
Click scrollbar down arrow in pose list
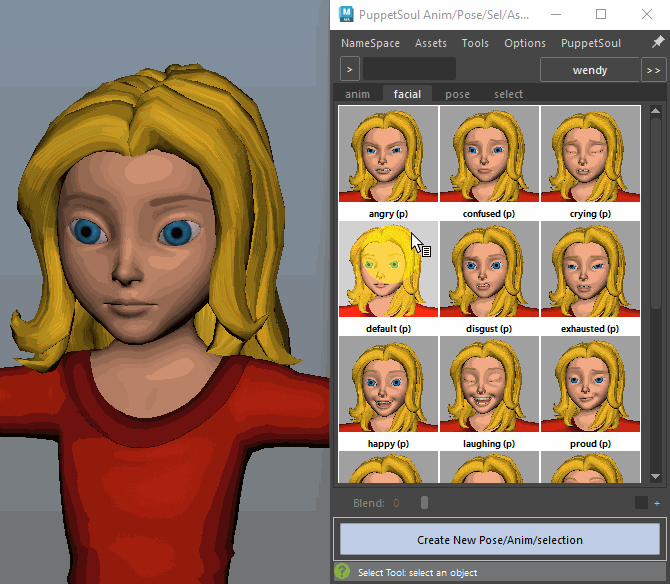coord(655,476)
